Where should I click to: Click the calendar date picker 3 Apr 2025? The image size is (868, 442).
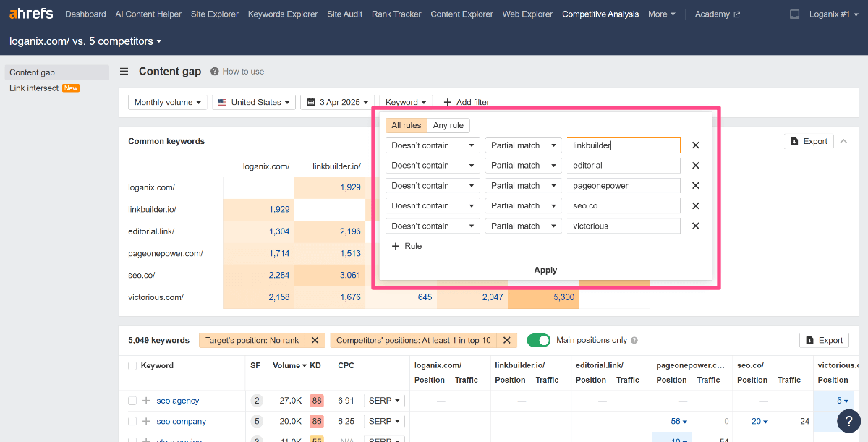click(337, 102)
